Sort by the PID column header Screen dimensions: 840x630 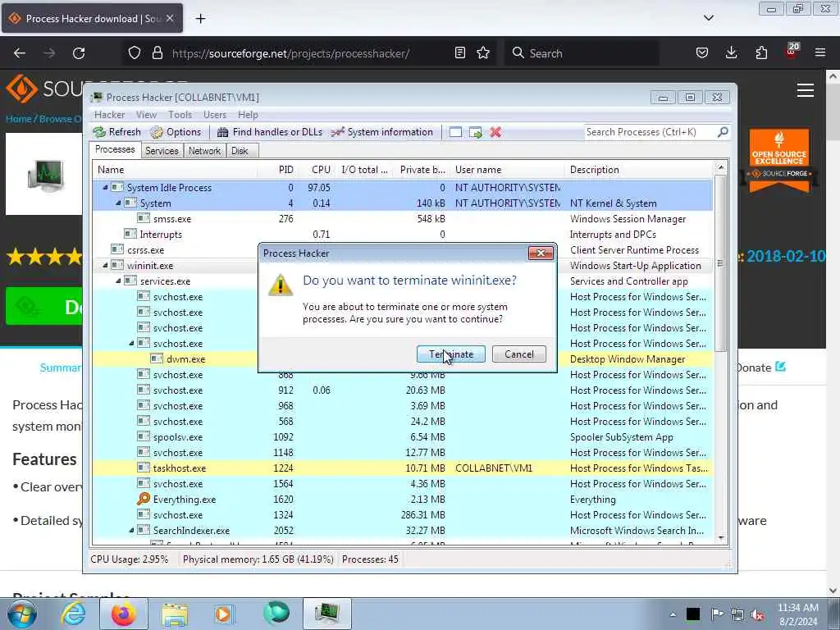277,170
